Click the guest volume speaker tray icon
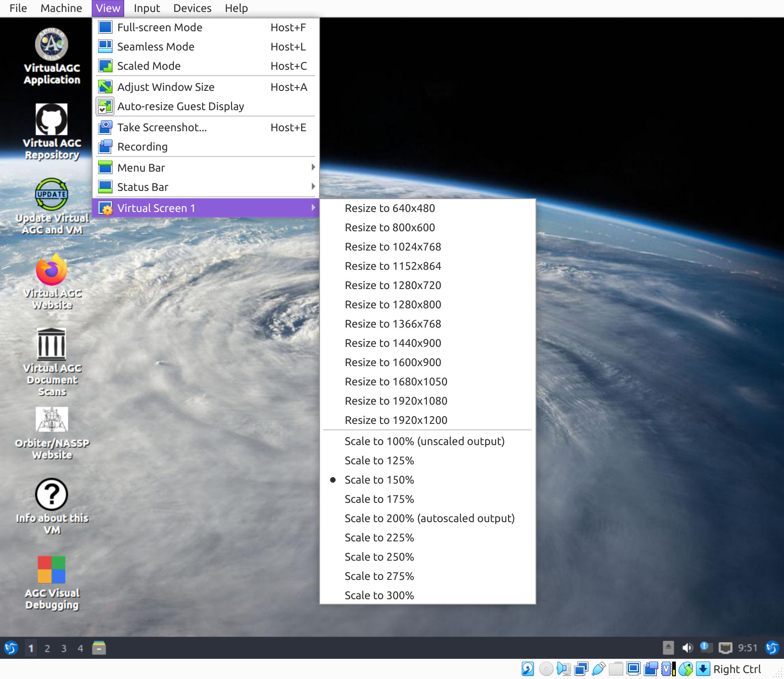Image resolution: width=784 pixels, height=679 pixels. click(x=687, y=648)
